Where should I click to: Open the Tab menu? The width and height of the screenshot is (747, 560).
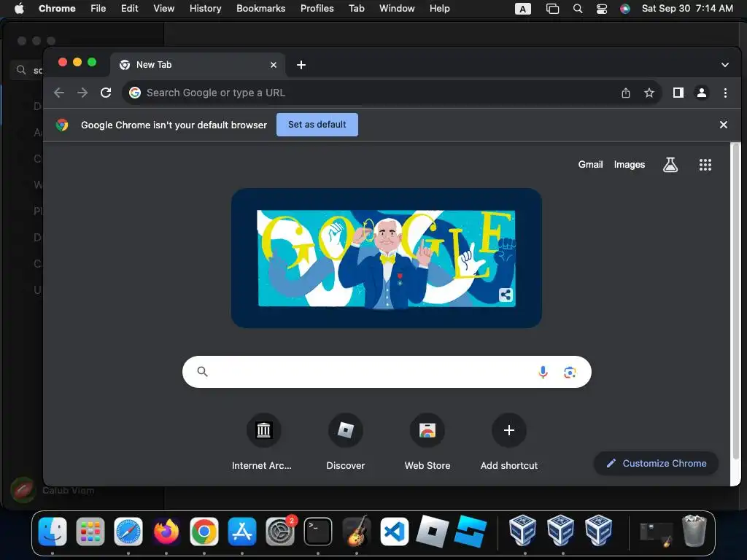[356, 8]
